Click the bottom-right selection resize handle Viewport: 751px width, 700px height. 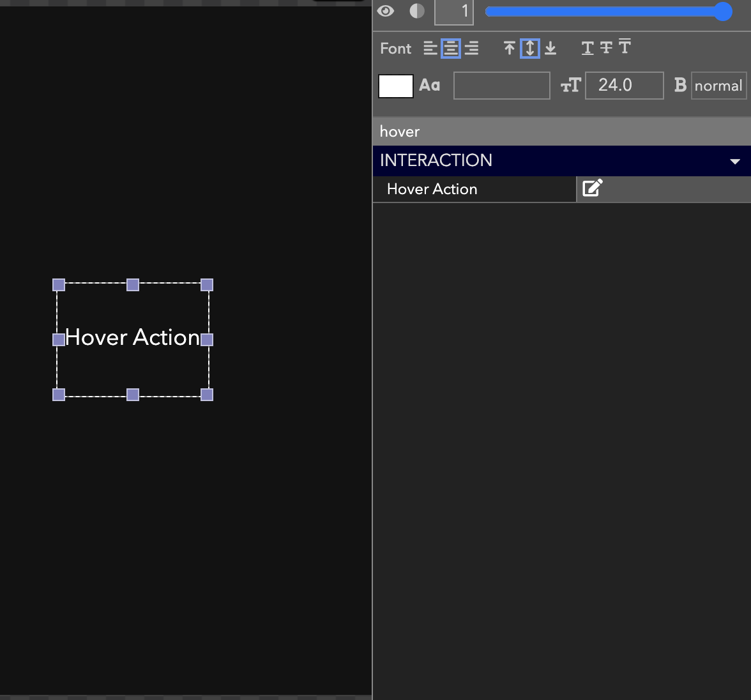[x=207, y=395]
